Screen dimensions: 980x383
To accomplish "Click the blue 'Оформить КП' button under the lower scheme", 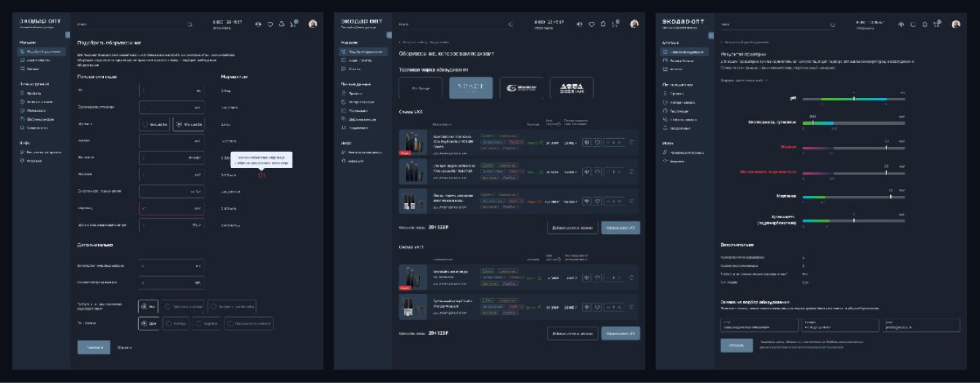I will coord(621,333).
